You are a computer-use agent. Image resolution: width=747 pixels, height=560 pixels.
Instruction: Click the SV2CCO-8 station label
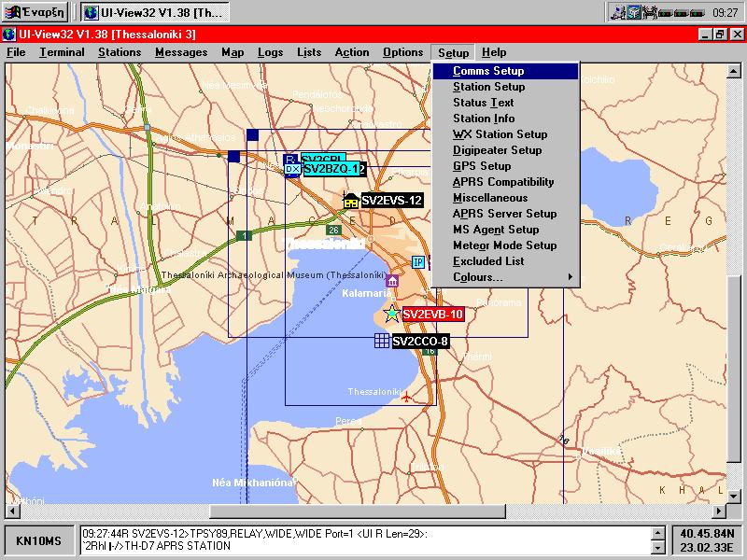[x=420, y=342]
